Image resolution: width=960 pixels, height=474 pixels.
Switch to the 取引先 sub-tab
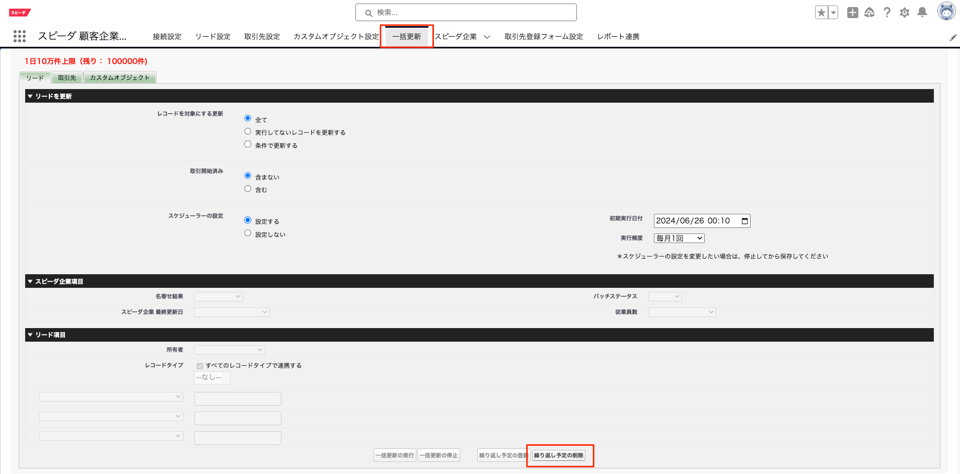67,78
